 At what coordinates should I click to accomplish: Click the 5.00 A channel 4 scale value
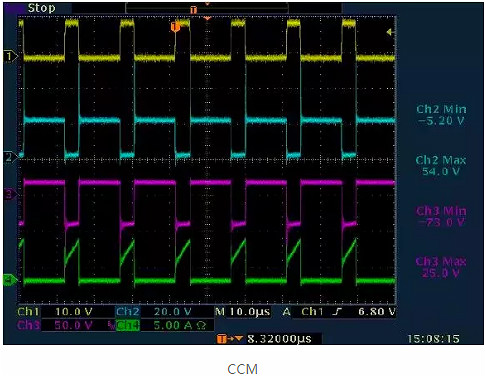[x=180, y=325]
